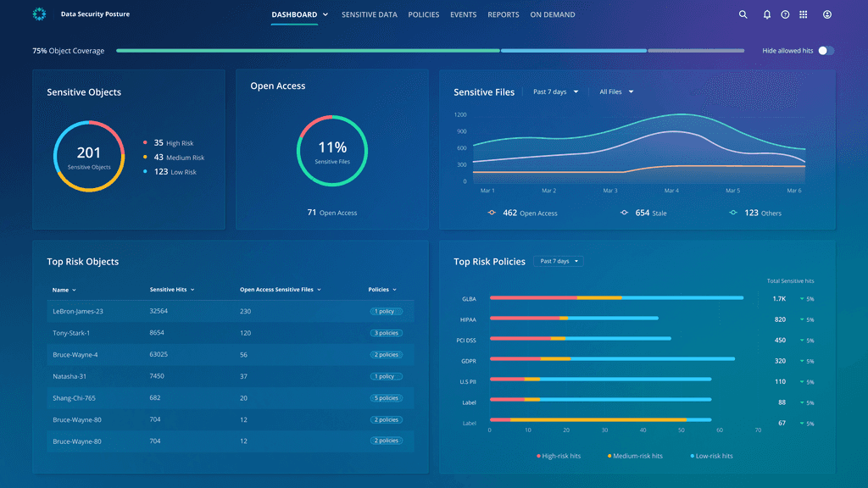Click the Sensitive Files area chart
The height and width of the screenshot is (488, 868).
click(x=639, y=149)
